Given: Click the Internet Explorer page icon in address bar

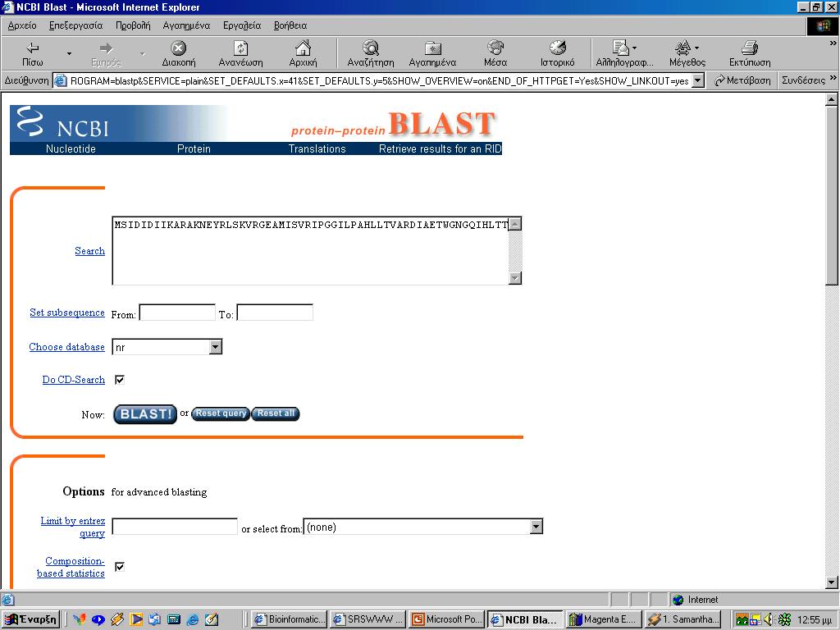Looking at the screenshot, I should pyautogui.click(x=61, y=81).
